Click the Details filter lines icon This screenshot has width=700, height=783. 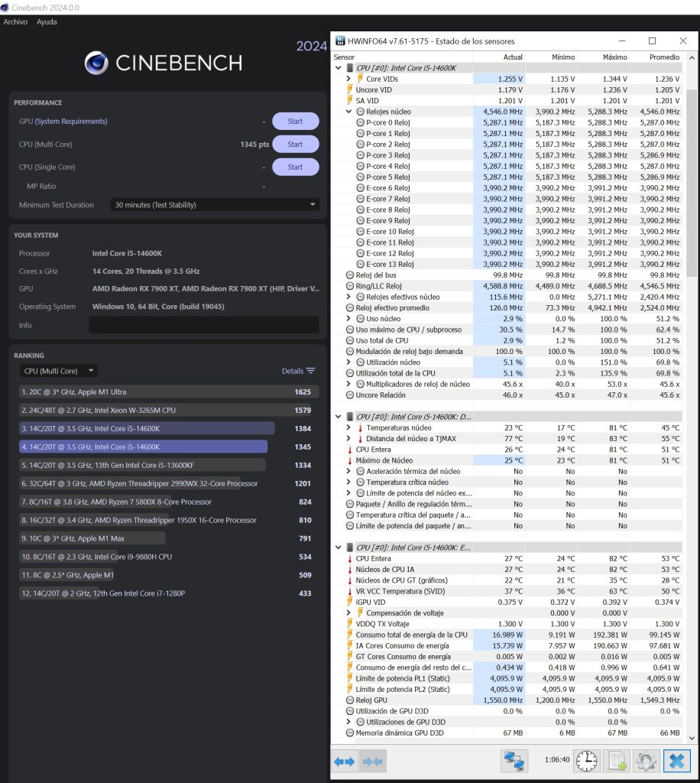tap(310, 371)
